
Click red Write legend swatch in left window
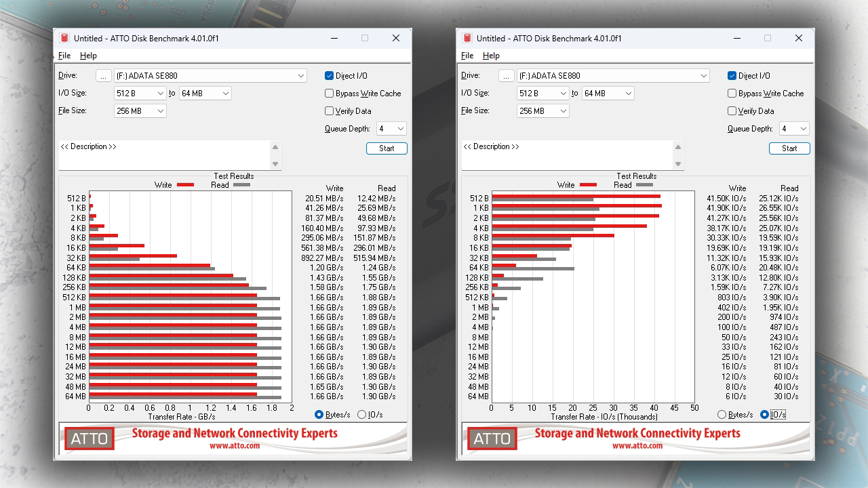click(x=186, y=185)
